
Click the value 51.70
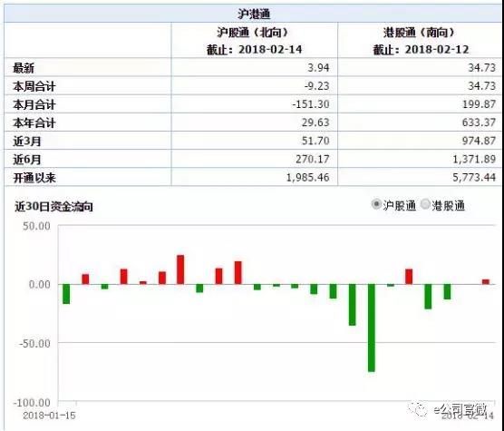[x=315, y=141]
